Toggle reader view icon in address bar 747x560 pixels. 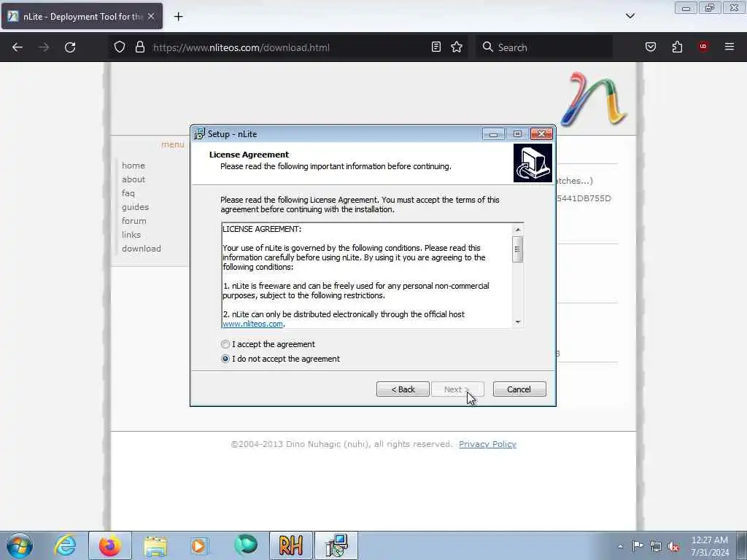[436, 47]
